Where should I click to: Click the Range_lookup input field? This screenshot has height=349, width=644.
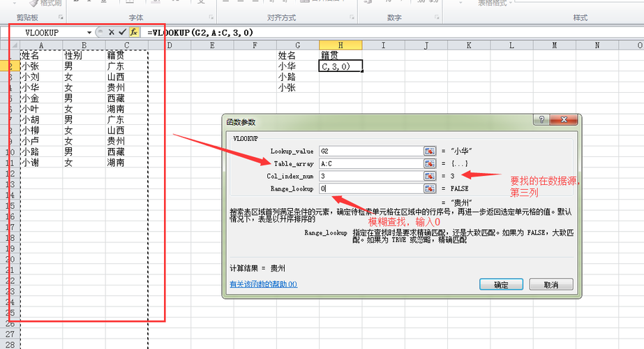click(371, 188)
